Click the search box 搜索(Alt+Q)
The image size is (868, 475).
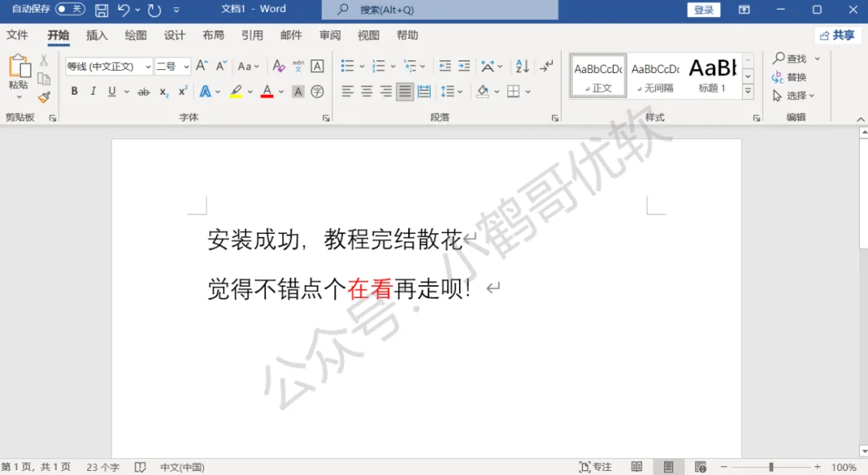440,10
